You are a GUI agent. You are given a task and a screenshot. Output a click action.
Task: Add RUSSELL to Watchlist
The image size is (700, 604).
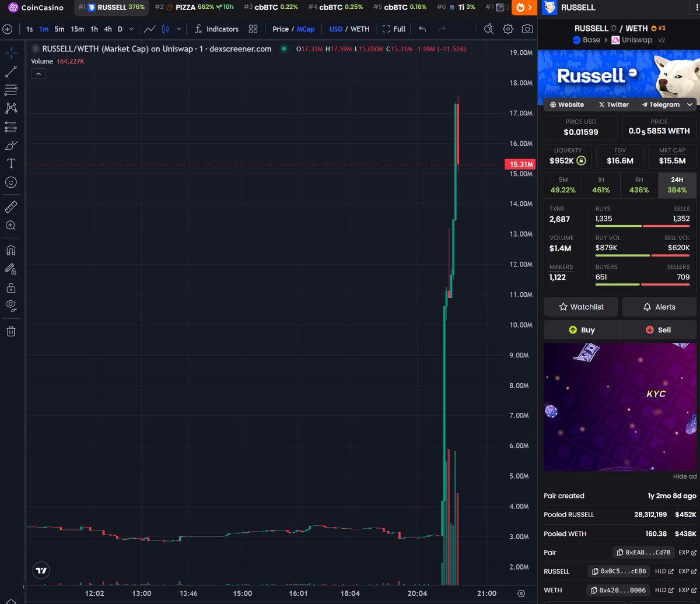point(581,307)
